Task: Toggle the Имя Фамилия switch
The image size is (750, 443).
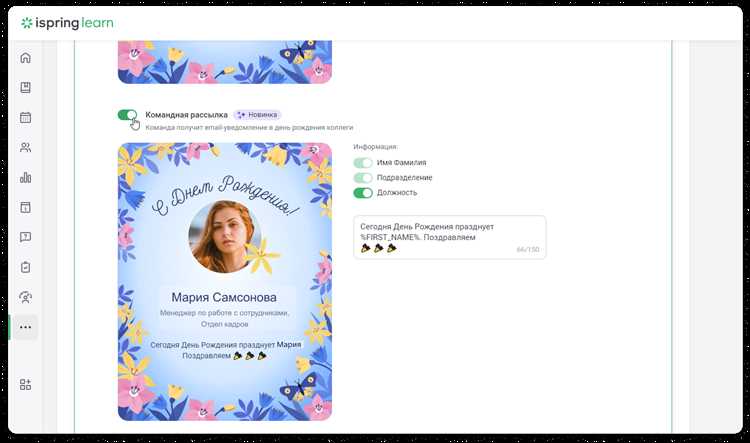Action: click(x=362, y=162)
